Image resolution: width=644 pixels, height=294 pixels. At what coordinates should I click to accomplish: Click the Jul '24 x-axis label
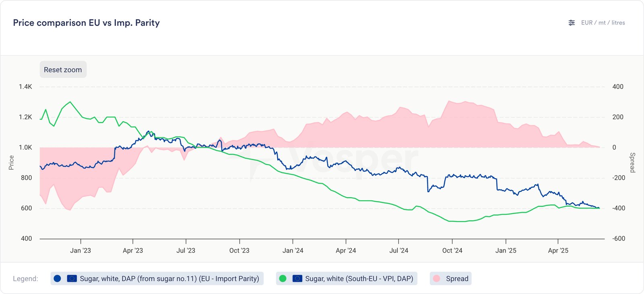click(x=398, y=251)
